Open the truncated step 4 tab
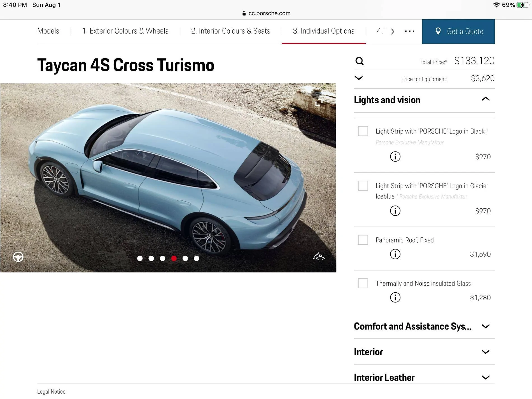 [381, 31]
